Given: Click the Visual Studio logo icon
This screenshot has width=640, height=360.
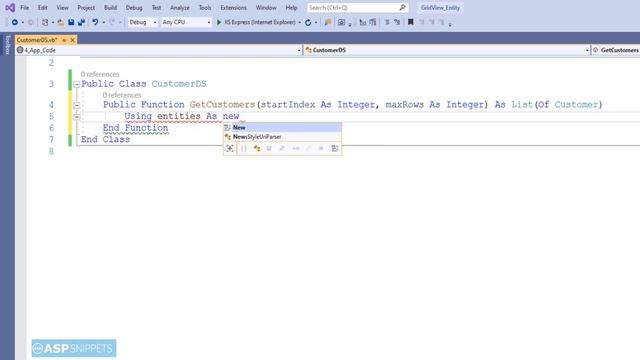Looking at the screenshot, I should pos(10,8).
